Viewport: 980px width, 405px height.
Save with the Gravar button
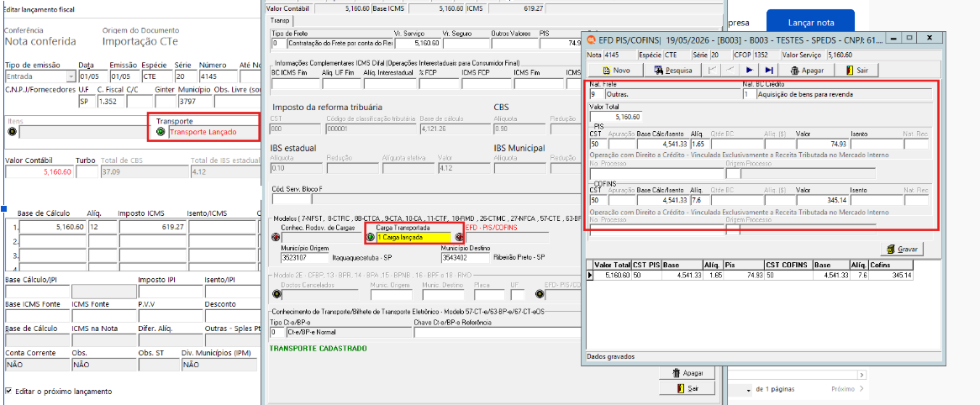[x=902, y=249]
